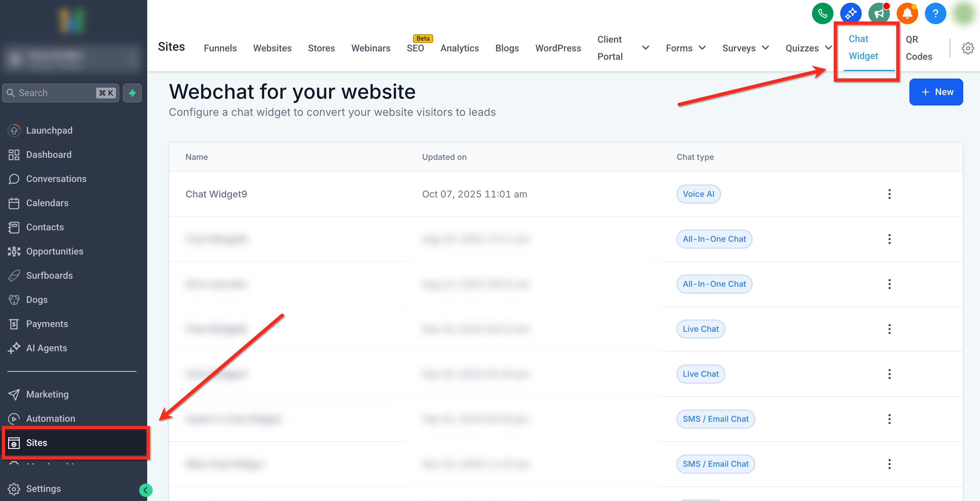Expand the Surveys dropdown menu
The image size is (980, 501).
[x=766, y=48]
